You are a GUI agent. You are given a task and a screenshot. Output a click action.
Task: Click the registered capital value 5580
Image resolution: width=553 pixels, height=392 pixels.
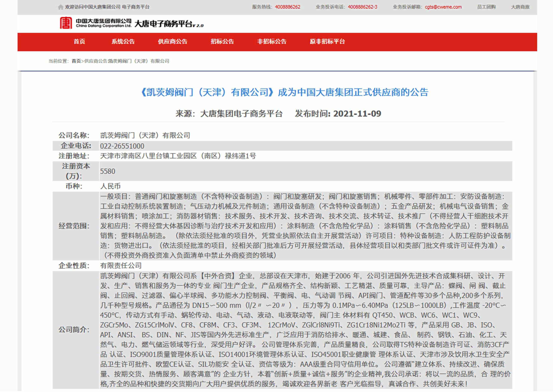tap(108, 171)
